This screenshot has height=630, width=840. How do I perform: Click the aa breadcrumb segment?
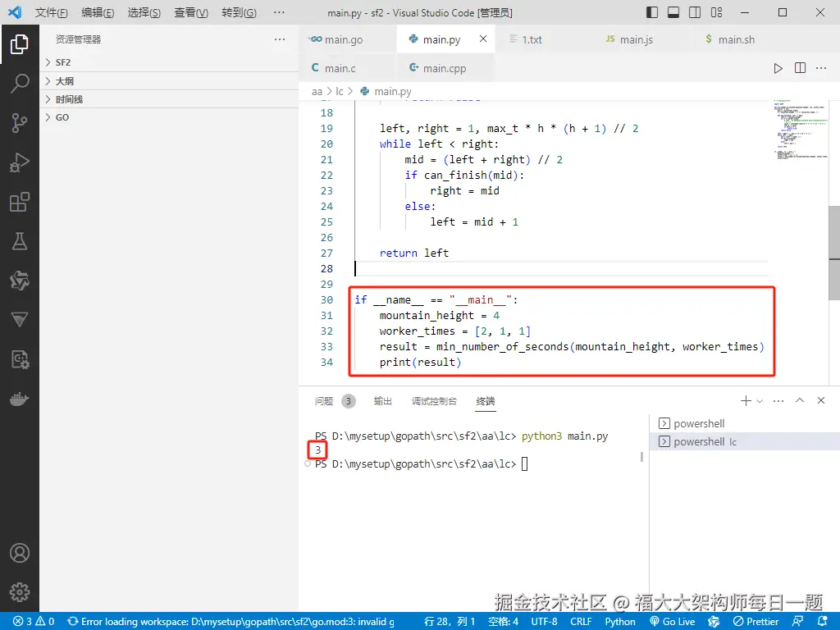(x=317, y=92)
